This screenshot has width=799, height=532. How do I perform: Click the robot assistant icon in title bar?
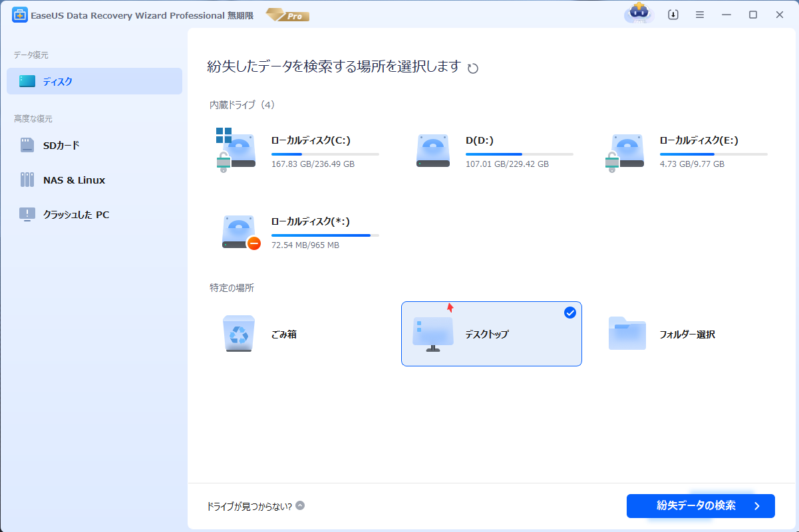(x=639, y=15)
